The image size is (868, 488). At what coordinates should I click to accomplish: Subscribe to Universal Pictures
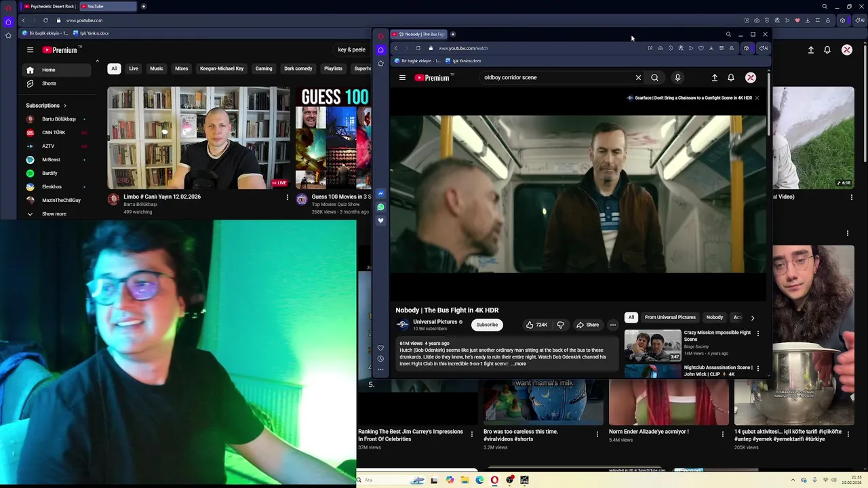pyautogui.click(x=487, y=325)
